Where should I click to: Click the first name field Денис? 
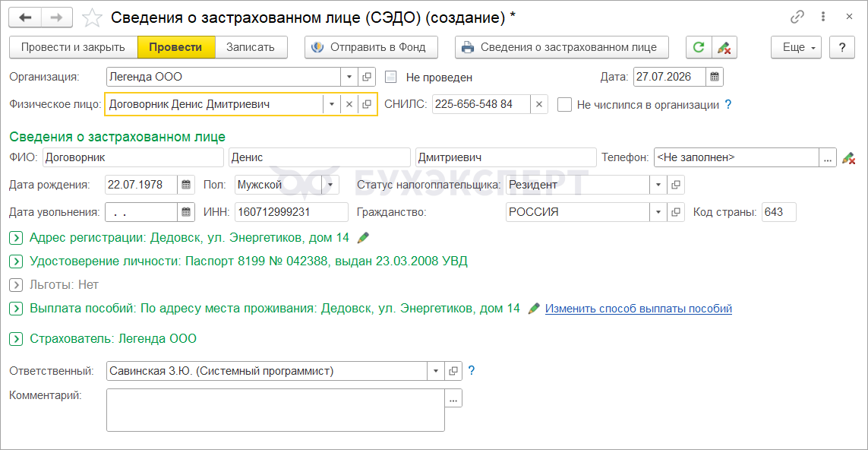click(x=320, y=157)
